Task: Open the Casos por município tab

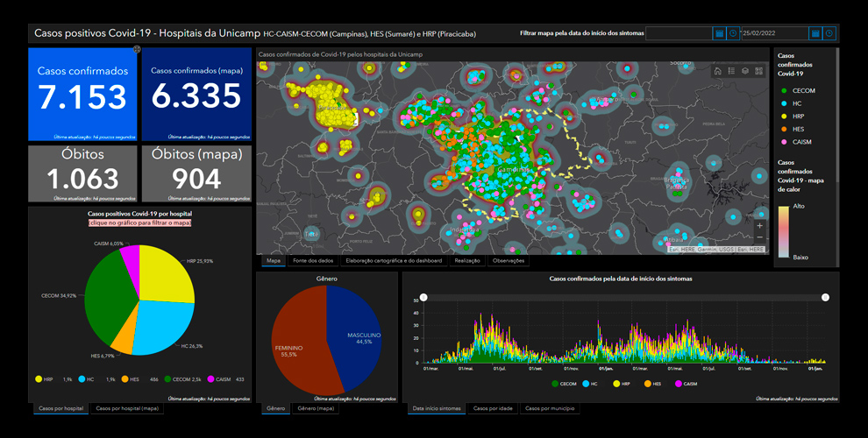Action: [x=549, y=408]
